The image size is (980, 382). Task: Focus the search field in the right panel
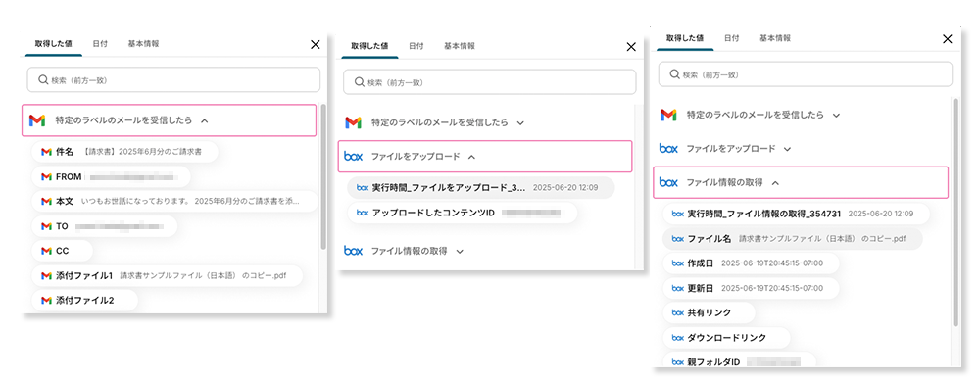pos(805,74)
